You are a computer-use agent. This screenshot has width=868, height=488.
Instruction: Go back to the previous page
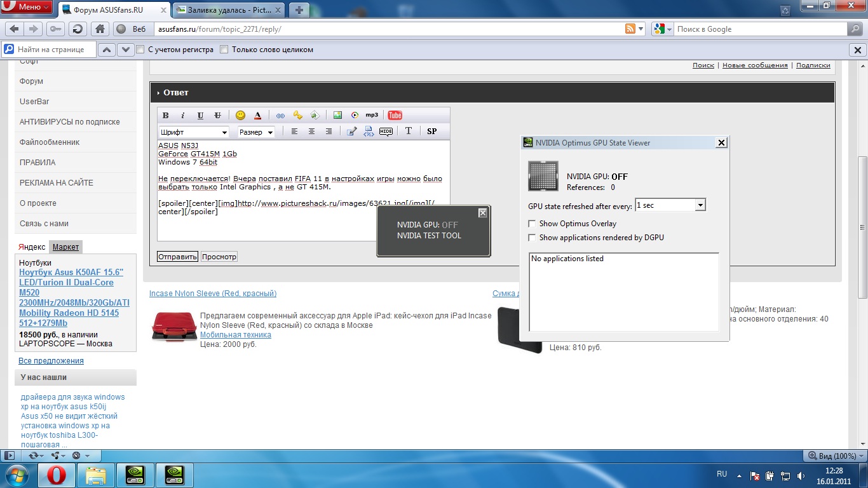pos(14,29)
